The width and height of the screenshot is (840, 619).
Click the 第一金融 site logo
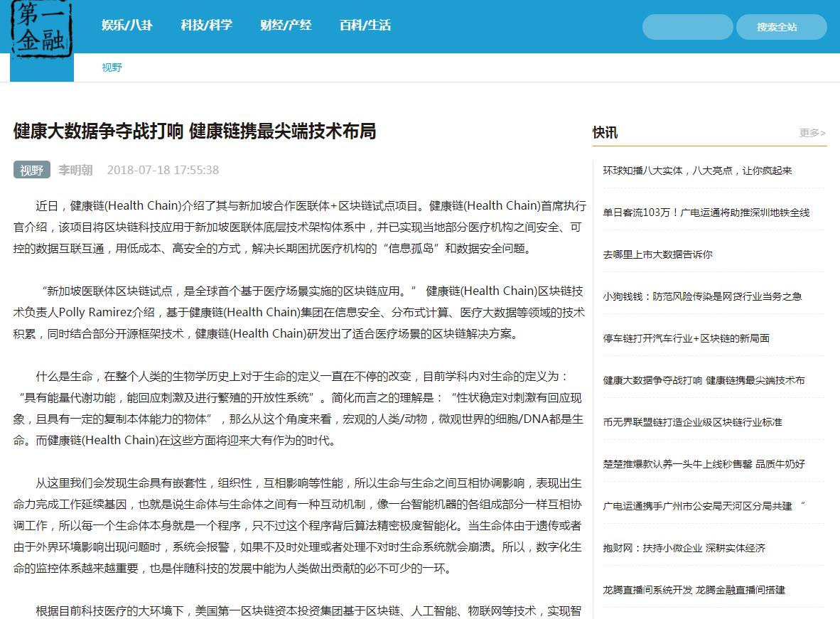coord(42,29)
